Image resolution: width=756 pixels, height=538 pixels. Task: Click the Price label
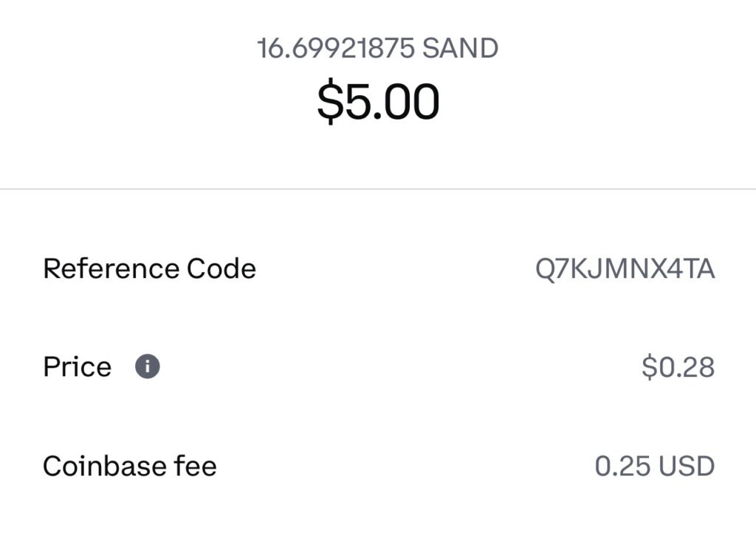coord(77,367)
